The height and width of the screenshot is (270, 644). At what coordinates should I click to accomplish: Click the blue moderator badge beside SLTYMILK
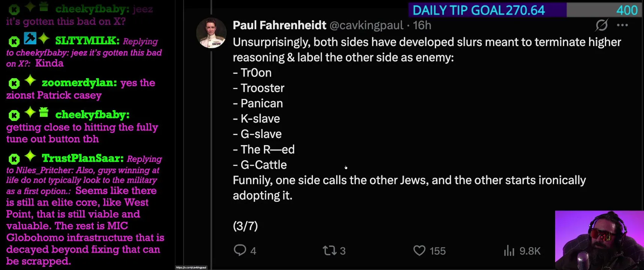30,38
